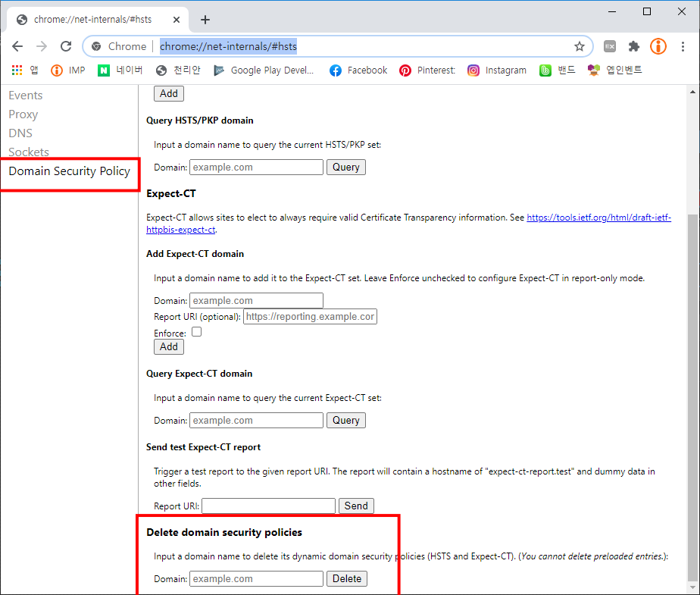The width and height of the screenshot is (700, 595).
Task: Toggle the Enforce checkbox
Action: 196,332
